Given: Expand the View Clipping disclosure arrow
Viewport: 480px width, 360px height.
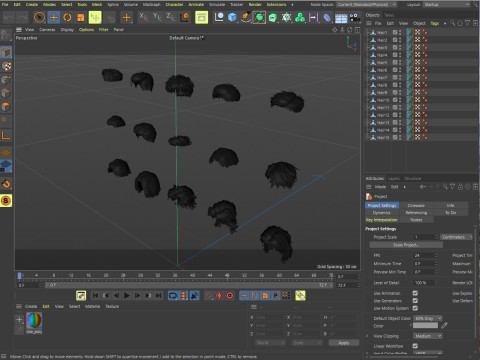Looking at the screenshot, I should coord(367,336).
